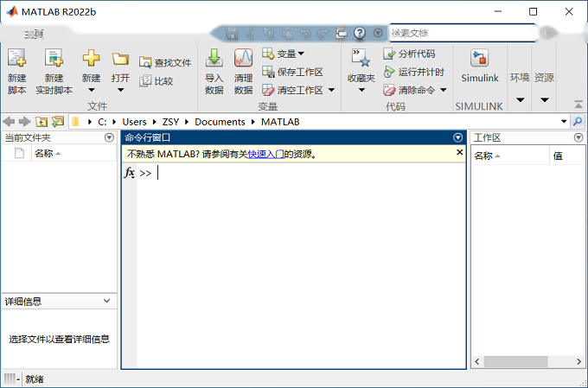Click the Paste icon in quick access bar
Image resolution: width=588 pixels, height=388 pixels.
[x=287, y=34]
